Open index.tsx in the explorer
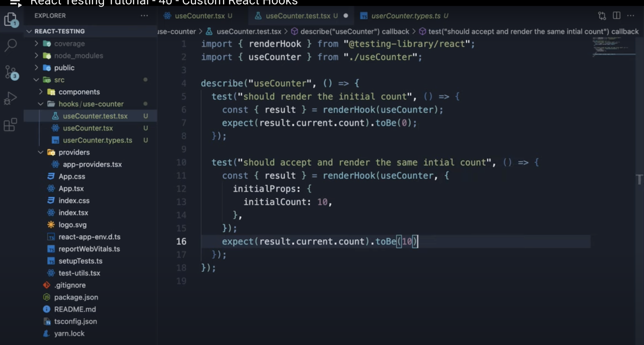 pyautogui.click(x=73, y=213)
